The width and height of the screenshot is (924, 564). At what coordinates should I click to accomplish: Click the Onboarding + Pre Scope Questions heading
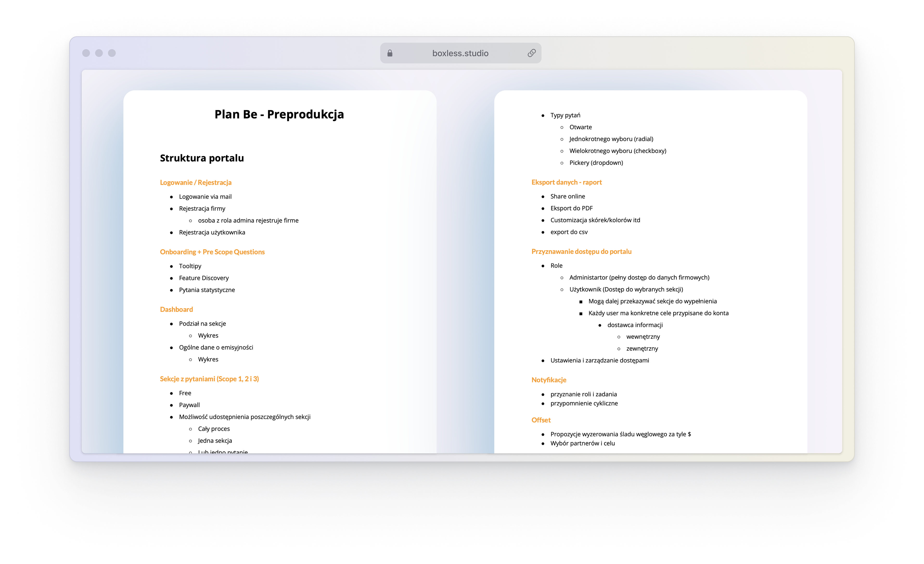(212, 252)
